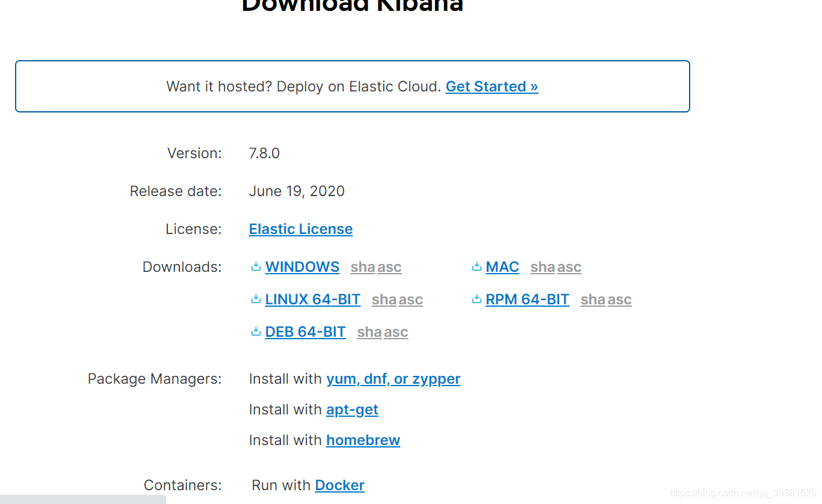Open the Get Started link
The height and width of the screenshot is (504, 822).
coord(492,87)
